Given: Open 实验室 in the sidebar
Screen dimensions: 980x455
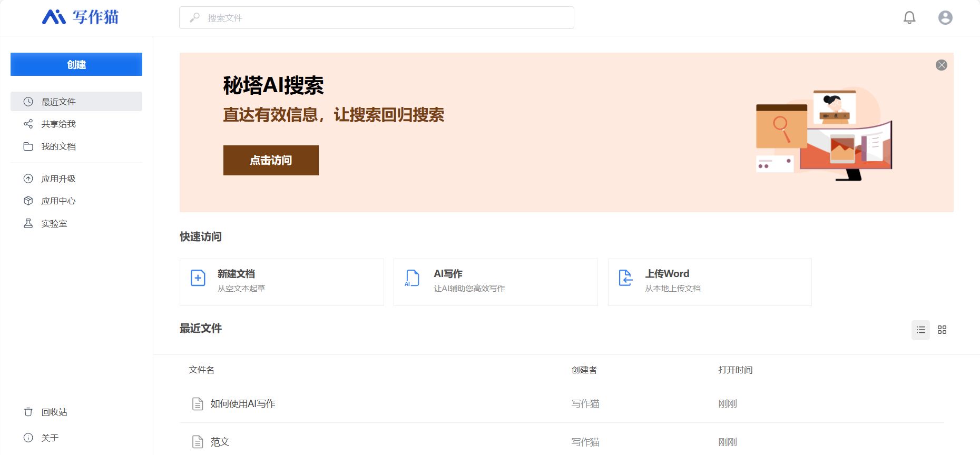Looking at the screenshot, I should [76, 223].
